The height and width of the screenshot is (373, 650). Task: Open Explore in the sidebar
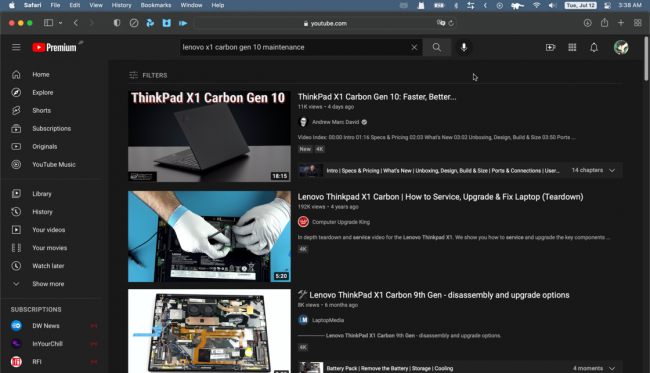click(43, 92)
